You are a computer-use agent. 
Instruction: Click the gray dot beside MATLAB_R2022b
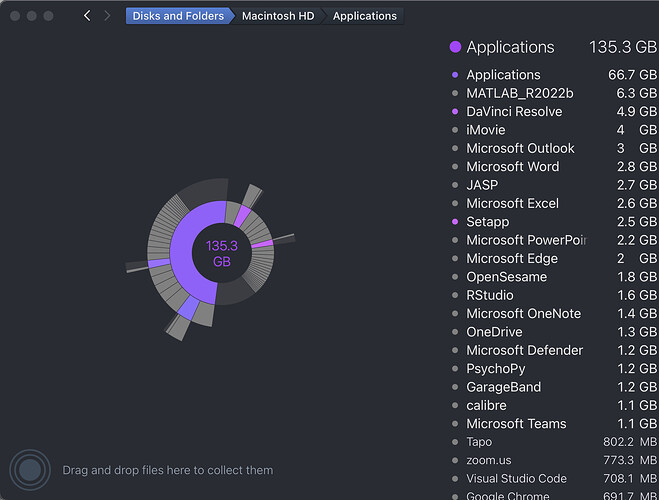455,94
